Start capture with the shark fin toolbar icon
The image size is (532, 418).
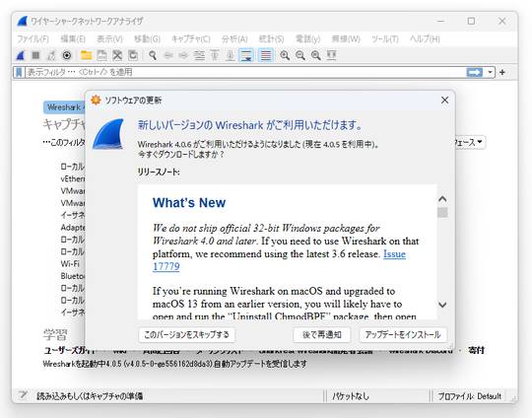click(x=21, y=55)
